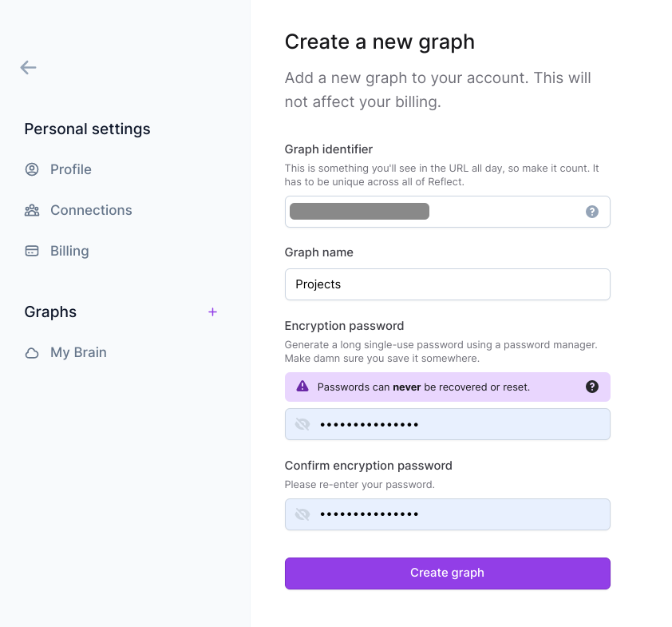Click into the Encryption password field
Image resolution: width=672 pixels, height=627 pixels.
459,424
